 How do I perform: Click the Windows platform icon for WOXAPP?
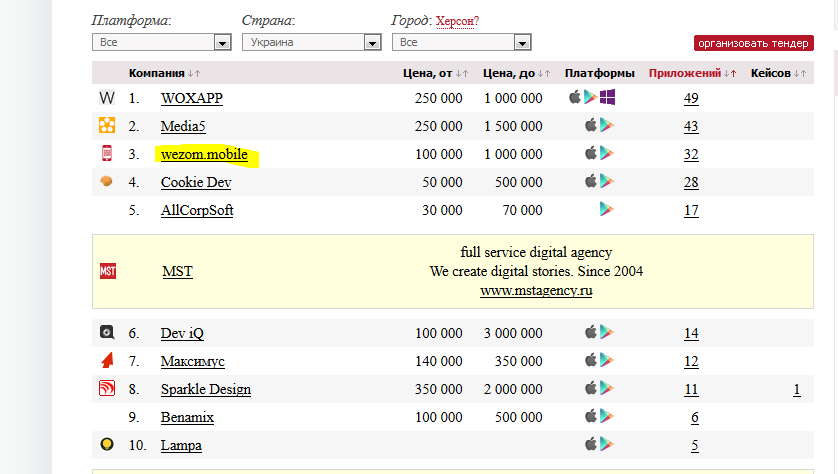click(x=607, y=97)
